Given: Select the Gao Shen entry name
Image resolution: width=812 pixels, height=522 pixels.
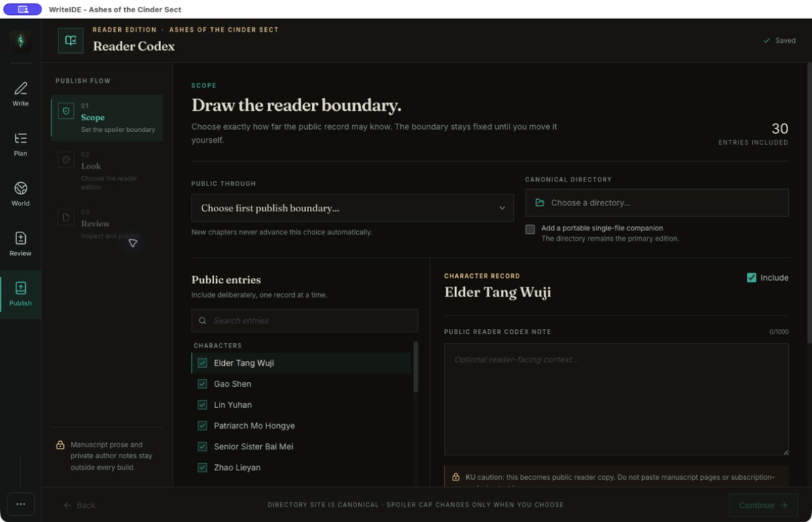Looking at the screenshot, I should 232,384.
